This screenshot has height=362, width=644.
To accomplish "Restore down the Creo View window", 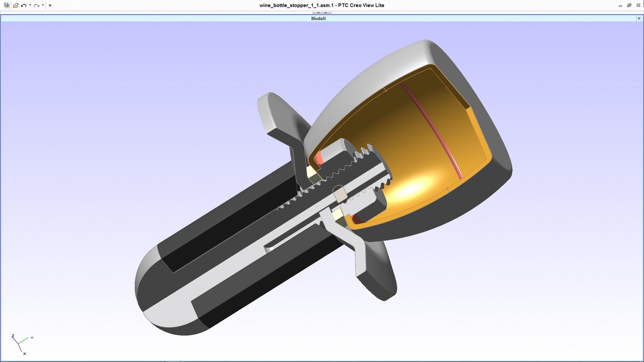I will (x=629, y=5).
